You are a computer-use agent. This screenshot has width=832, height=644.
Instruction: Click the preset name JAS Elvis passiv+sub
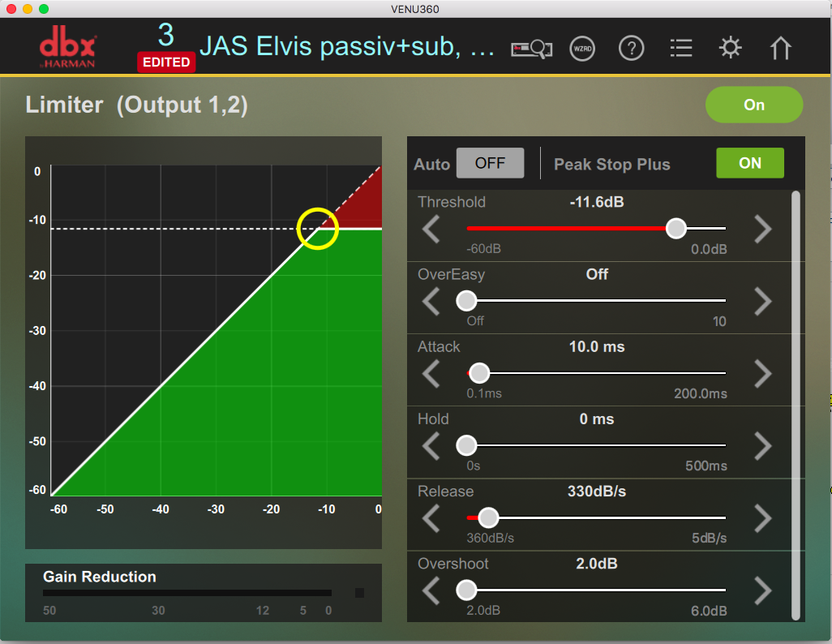click(347, 46)
